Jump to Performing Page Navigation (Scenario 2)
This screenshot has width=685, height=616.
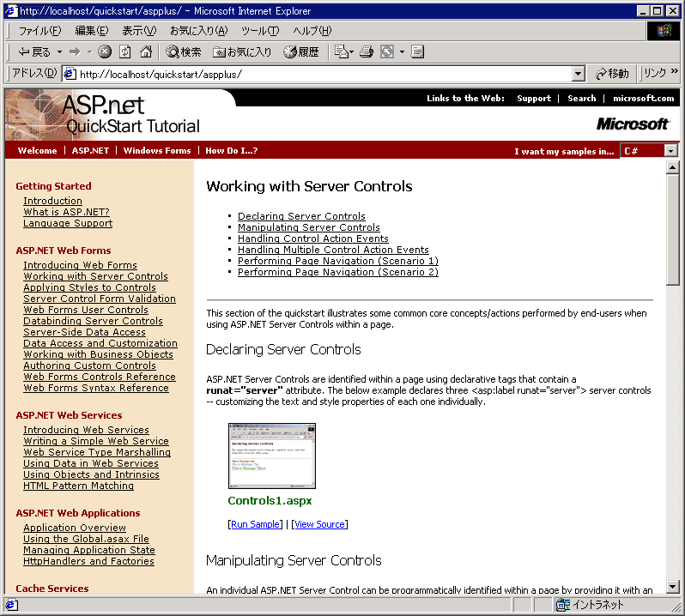[338, 272]
